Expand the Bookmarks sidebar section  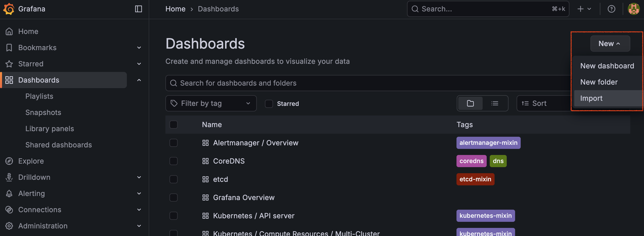(x=139, y=48)
